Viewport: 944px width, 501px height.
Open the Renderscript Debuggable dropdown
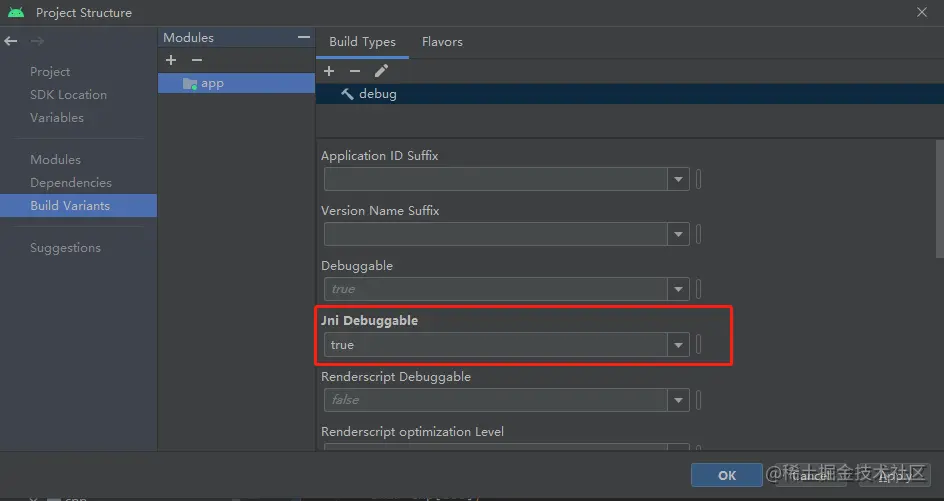679,400
